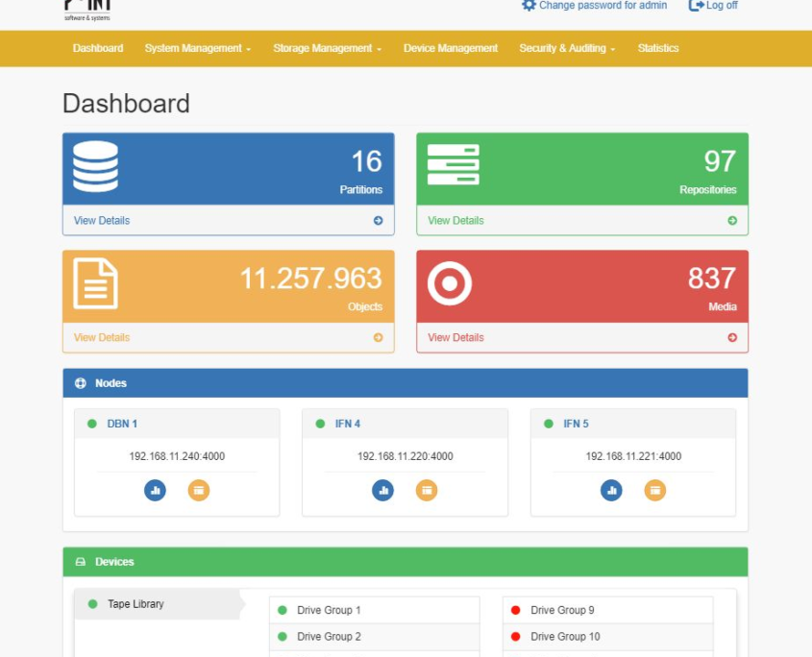Expand the System Management dropdown
812x657 pixels.
(x=197, y=48)
